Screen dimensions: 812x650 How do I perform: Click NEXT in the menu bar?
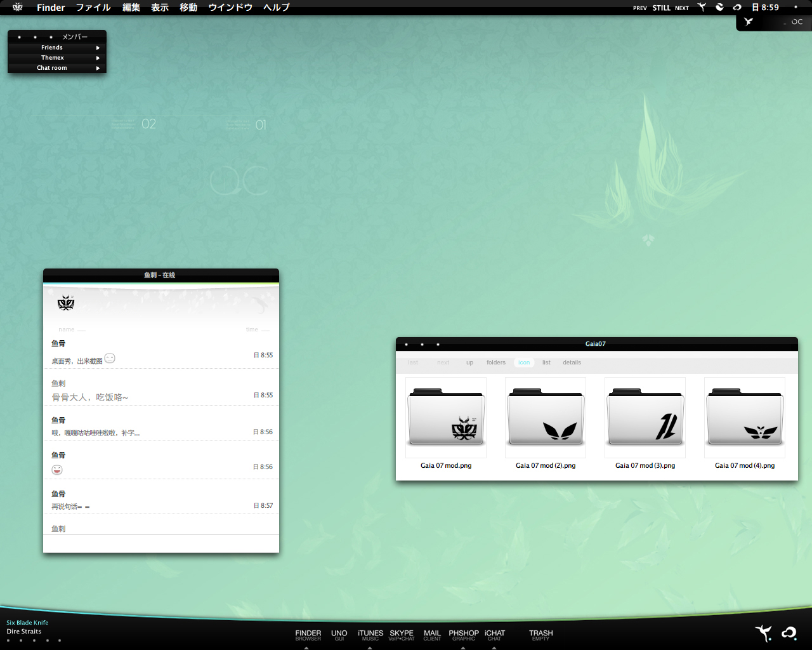click(x=682, y=8)
